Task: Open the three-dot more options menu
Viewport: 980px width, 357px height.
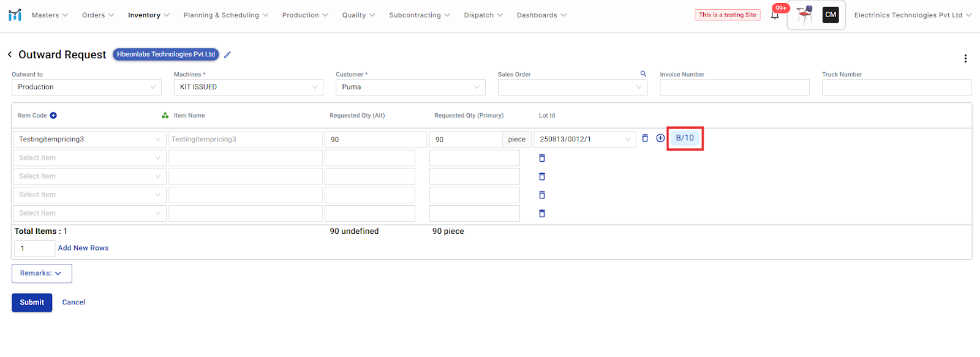Action: [x=965, y=59]
